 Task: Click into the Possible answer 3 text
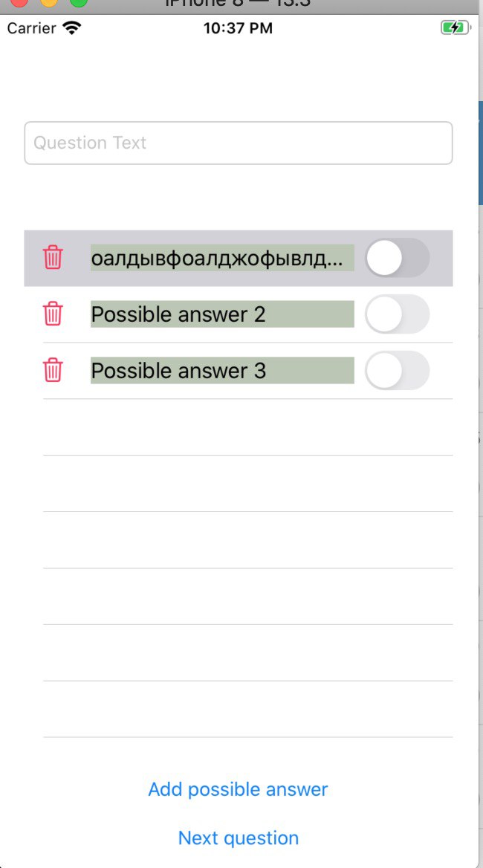coord(221,370)
